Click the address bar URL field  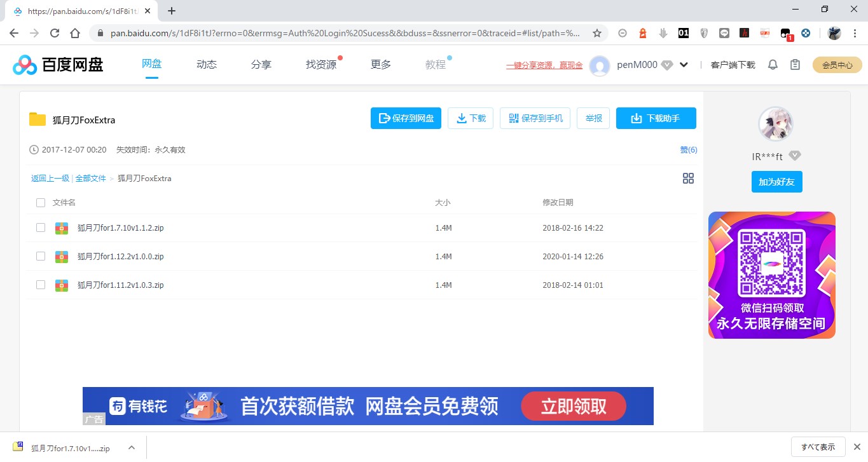click(x=343, y=33)
